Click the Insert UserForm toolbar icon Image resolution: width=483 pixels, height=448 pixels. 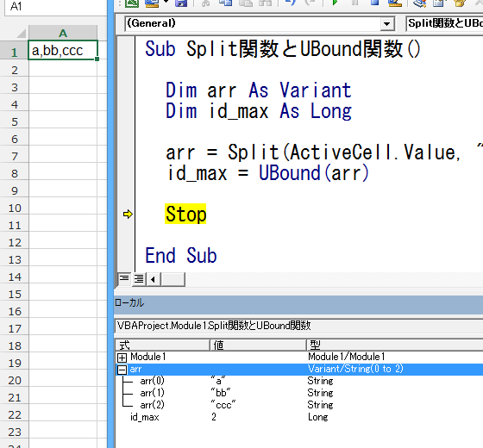point(152,3)
